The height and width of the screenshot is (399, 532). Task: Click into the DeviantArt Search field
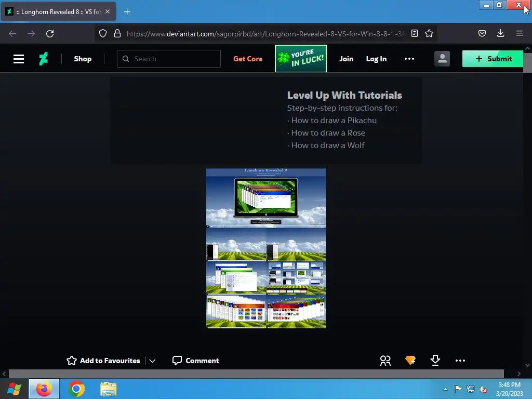(169, 59)
